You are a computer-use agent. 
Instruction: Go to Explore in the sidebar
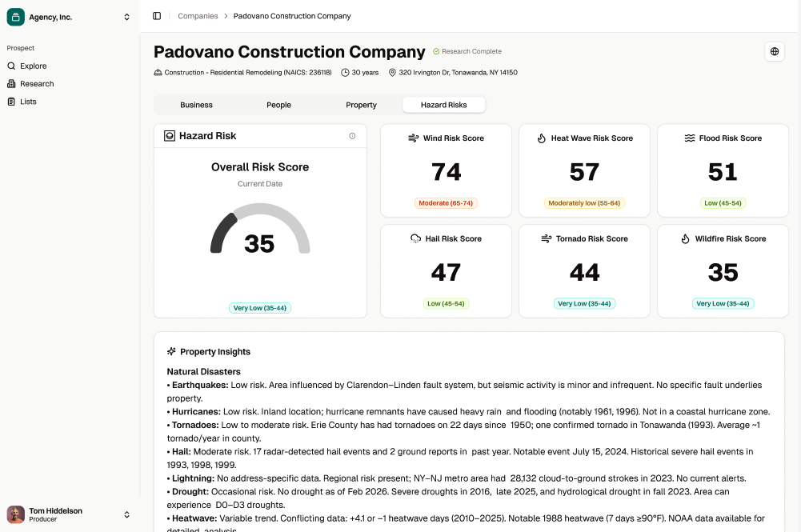[x=33, y=66]
